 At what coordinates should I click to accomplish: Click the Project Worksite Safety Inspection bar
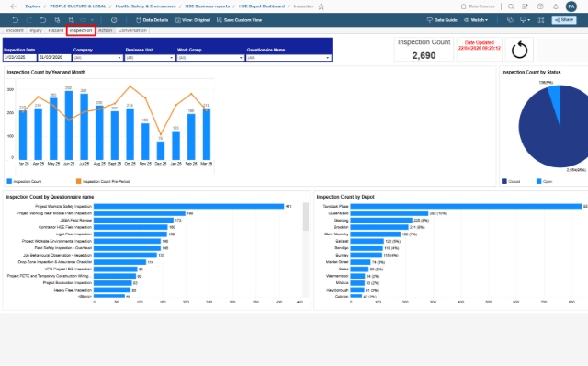188,207
